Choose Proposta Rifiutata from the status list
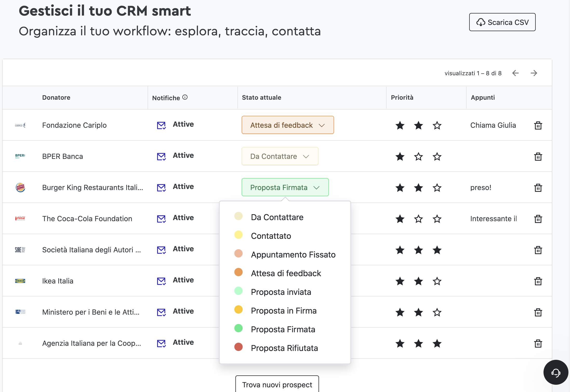 [284, 348]
